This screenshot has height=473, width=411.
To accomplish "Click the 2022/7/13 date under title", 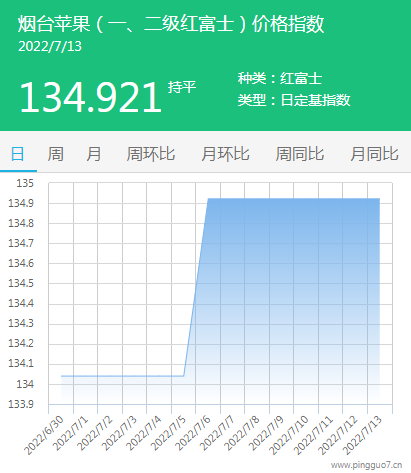I will click(50, 46).
